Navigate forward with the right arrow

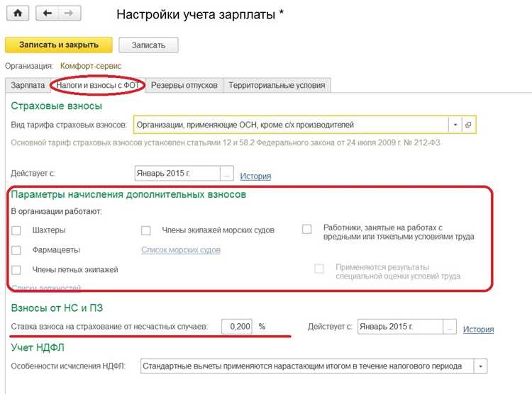70,13
